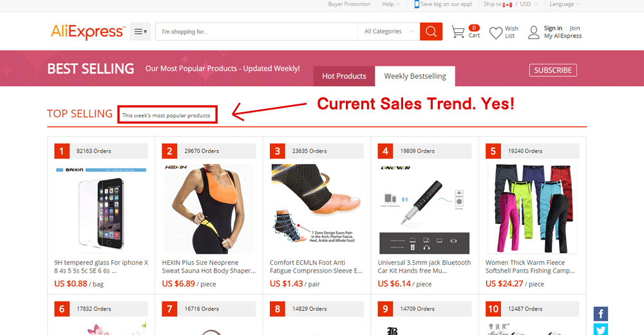Open Ship to / USD dropdown

point(511,4)
